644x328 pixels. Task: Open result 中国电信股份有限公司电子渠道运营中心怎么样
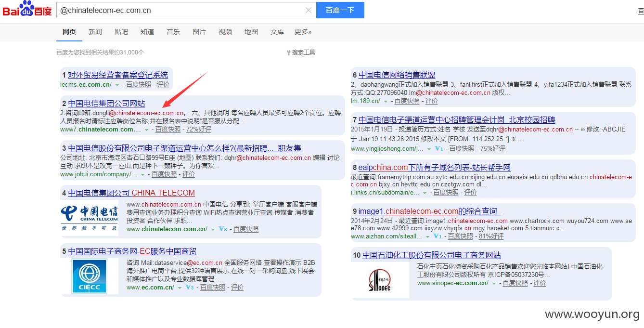(184, 148)
